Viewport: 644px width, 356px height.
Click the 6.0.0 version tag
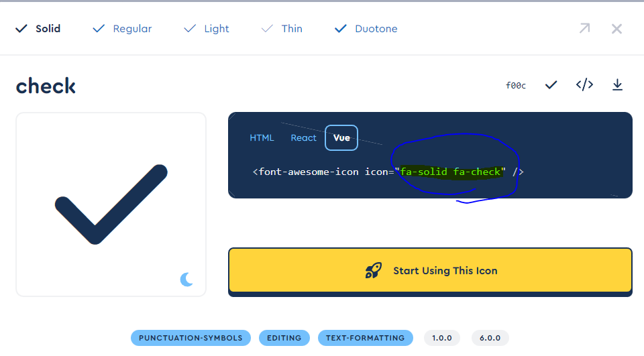490,338
